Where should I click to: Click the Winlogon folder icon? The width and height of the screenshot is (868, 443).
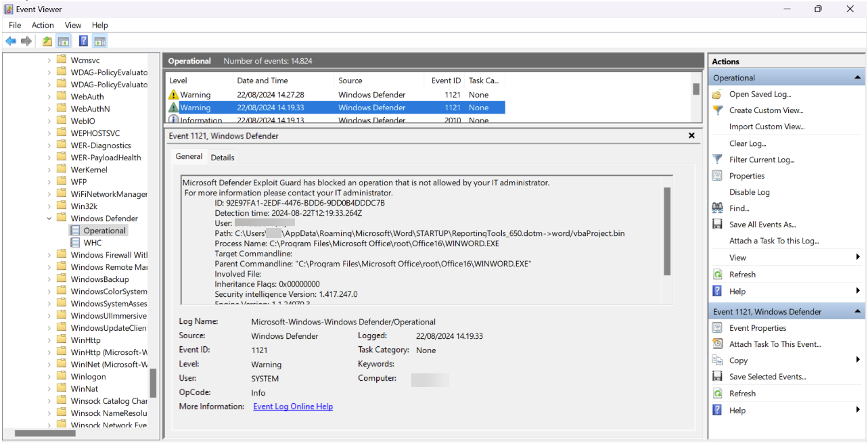pos(62,377)
